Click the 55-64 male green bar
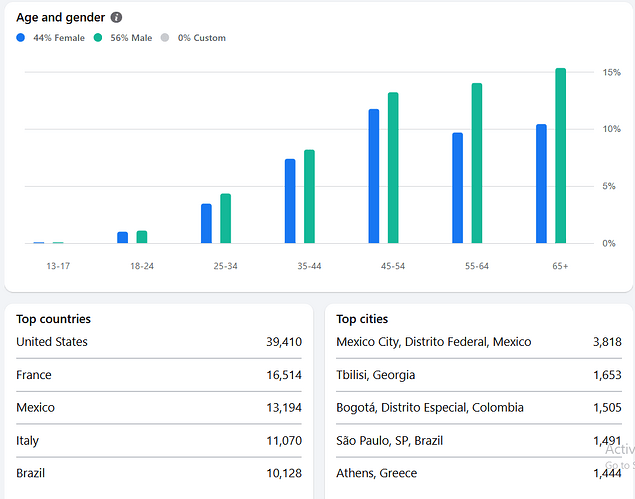This screenshot has width=635, height=499. tap(477, 163)
